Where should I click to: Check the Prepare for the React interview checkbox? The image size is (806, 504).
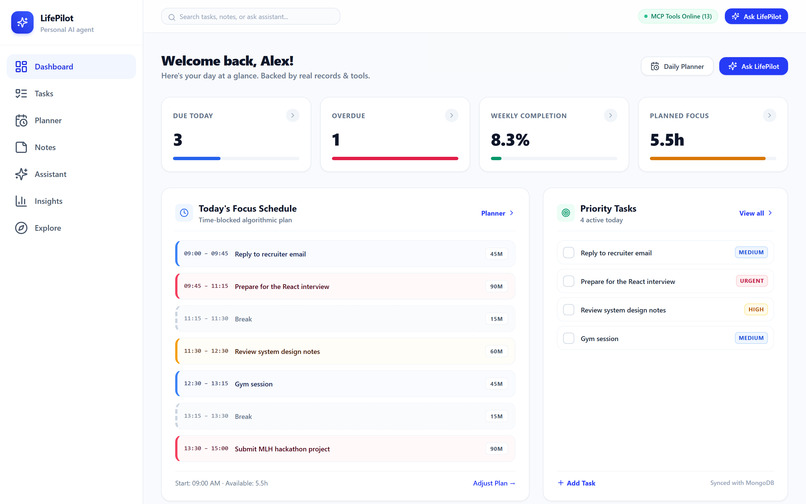569,281
